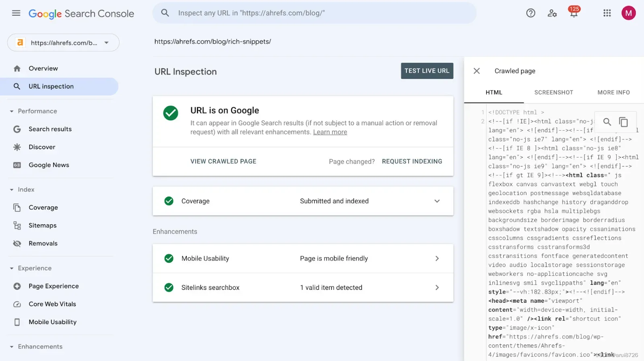644x361 pixels.
Task: Copy the crawled HTML code
Action: 623,122
